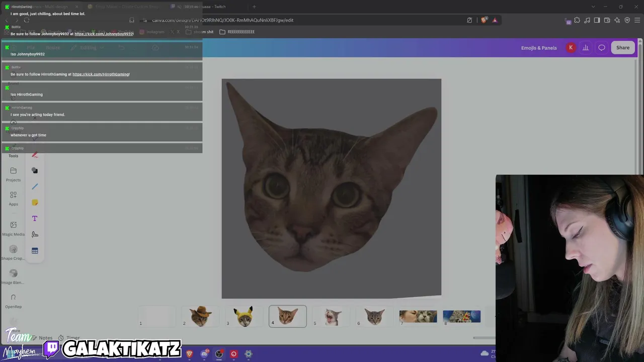The width and height of the screenshot is (644, 362).
Task: Select the red Draw pen tool
Action: click(35, 154)
